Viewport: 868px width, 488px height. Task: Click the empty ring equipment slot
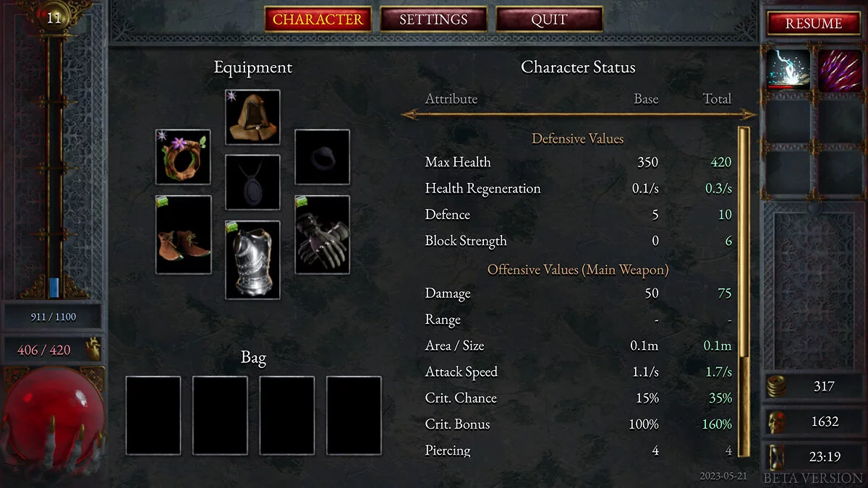pos(322,157)
